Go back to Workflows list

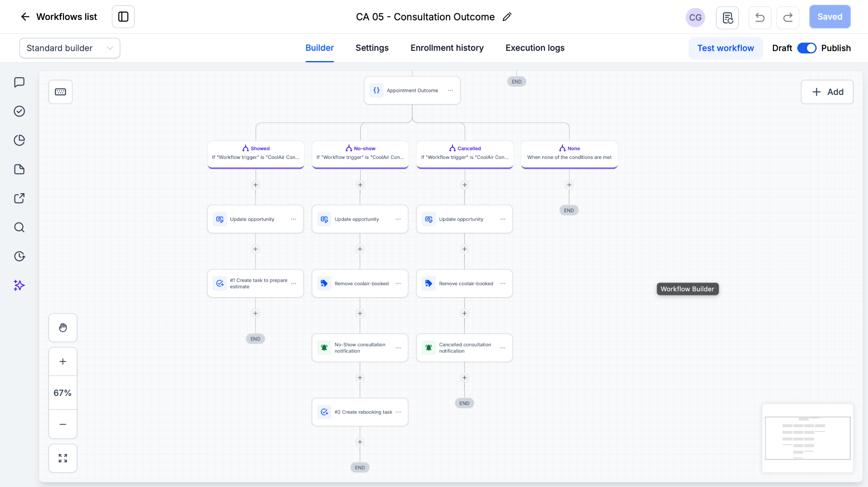coord(58,17)
